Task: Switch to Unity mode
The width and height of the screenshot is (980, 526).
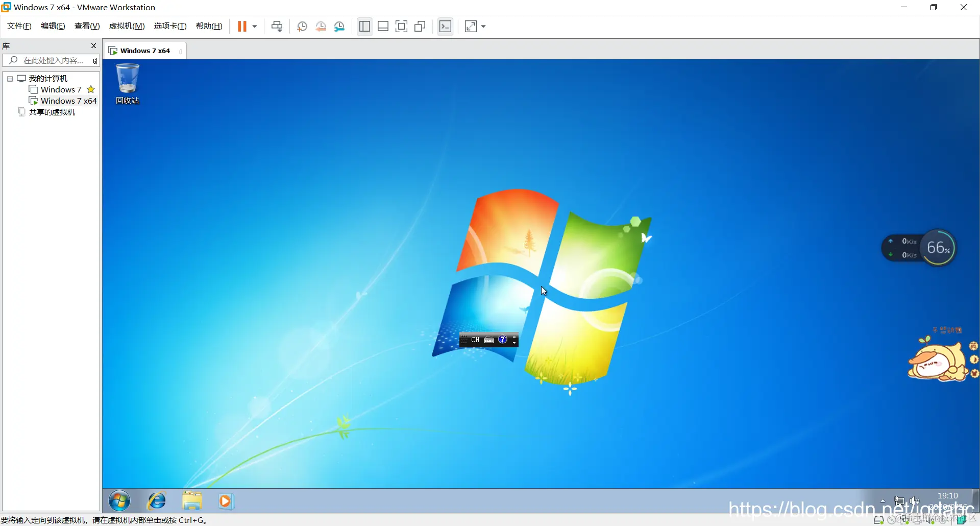Action: (420, 27)
